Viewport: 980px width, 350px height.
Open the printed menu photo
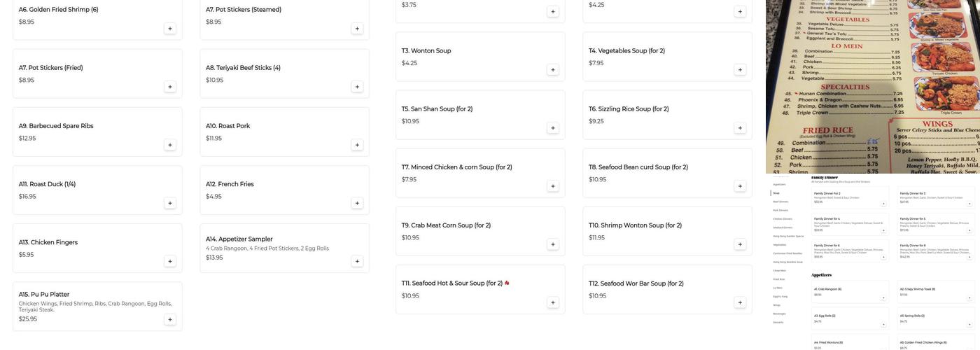click(873, 86)
